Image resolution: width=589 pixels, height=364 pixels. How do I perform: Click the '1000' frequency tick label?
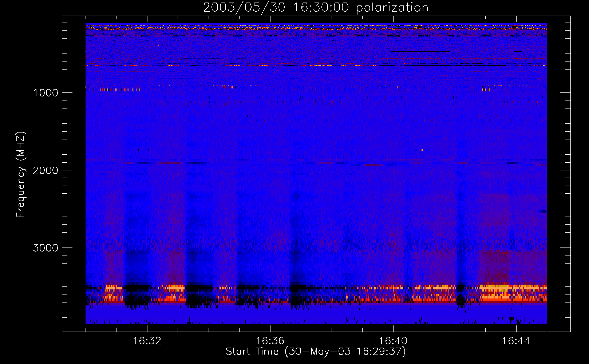(x=46, y=93)
